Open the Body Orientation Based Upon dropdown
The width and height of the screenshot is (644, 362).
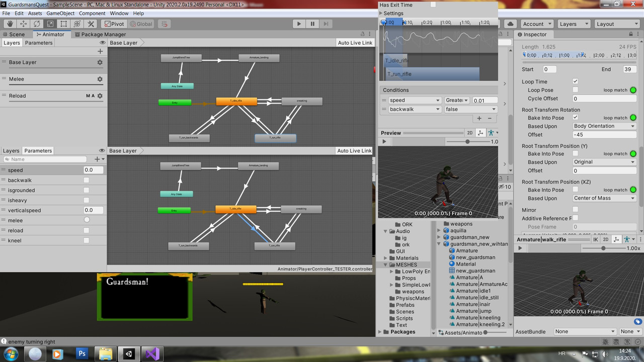[605, 126]
